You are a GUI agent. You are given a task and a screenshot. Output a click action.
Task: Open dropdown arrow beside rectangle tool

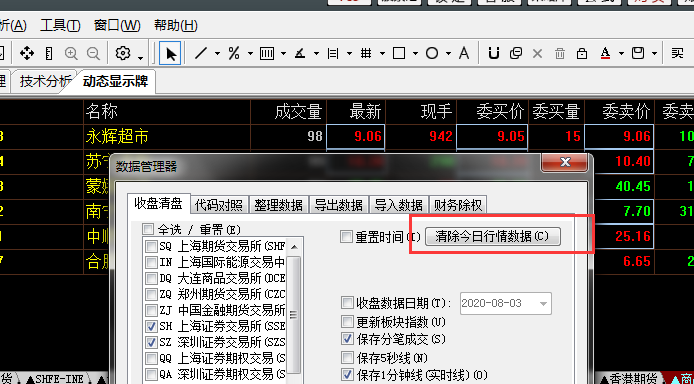coord(415,54)
